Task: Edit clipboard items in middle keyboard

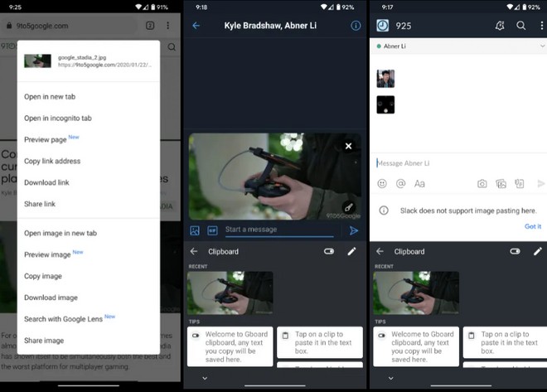Action: coord(351,251)
